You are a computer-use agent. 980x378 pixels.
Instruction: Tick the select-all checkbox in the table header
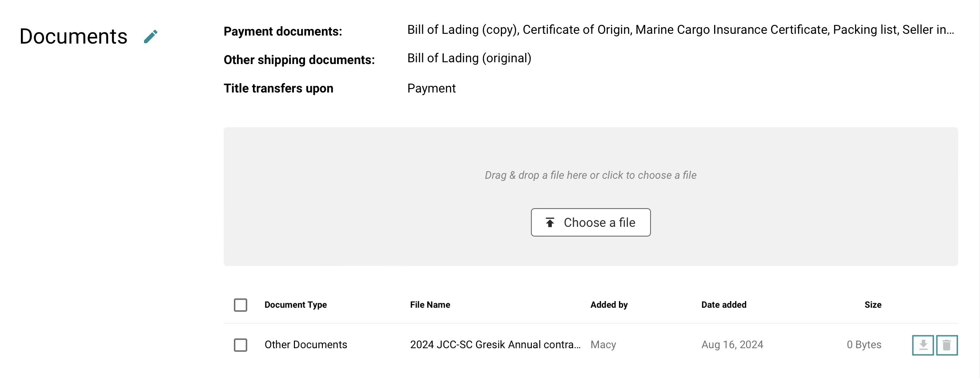241,305
